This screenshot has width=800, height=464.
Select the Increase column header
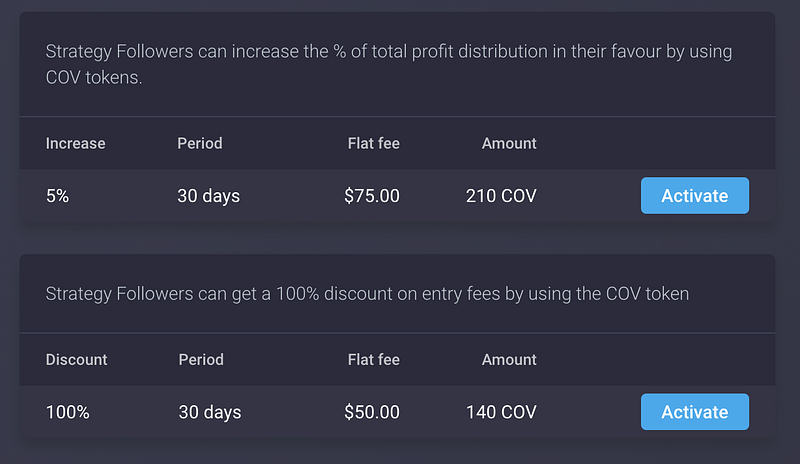pos(76,143)
